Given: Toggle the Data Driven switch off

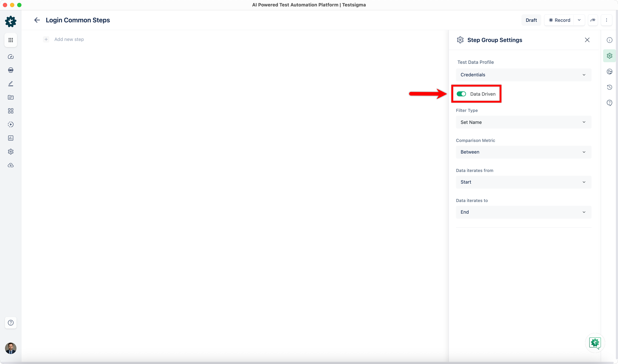Looking at the screenshot, I should tap(461, 94).
